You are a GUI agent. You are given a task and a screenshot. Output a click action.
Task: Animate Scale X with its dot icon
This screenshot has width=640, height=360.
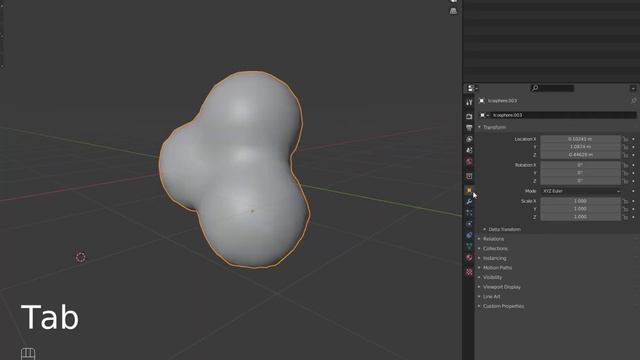pyautogui.click(x=633, y=201)
